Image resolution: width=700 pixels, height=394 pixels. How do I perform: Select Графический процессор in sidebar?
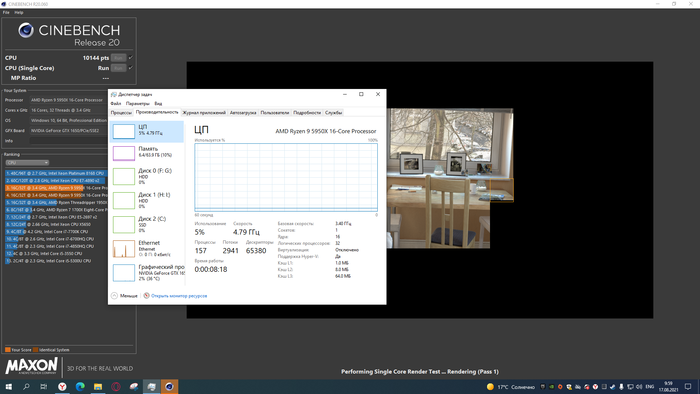(147, 273)
